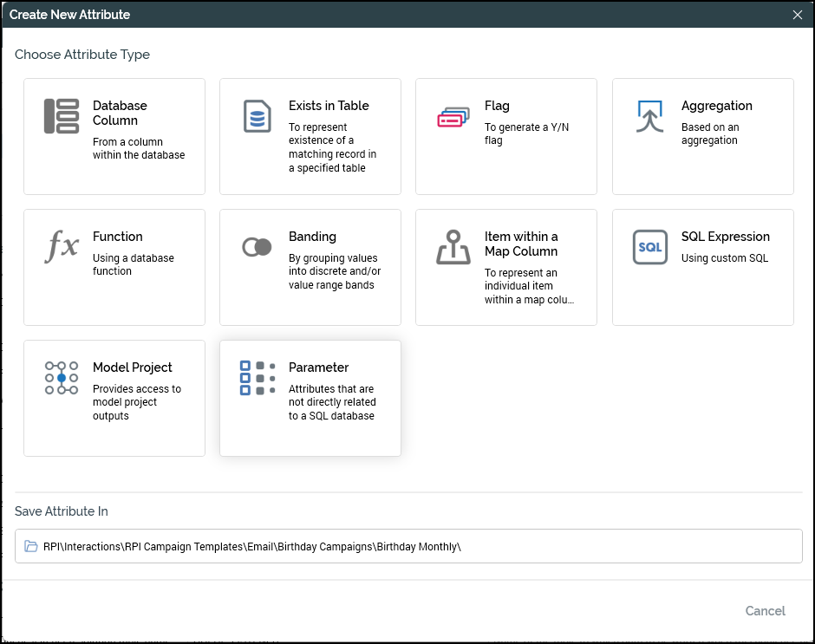The height and width of the screenshot is (644, 815).
Task: Choose the Aggregation arrow icon
Action: [x=649, y=116]
